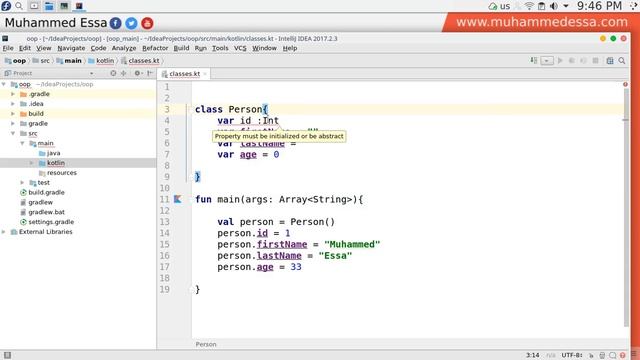640x360 pixels.
Task: Open the run configuration dropdown
Action: point(547,60)
